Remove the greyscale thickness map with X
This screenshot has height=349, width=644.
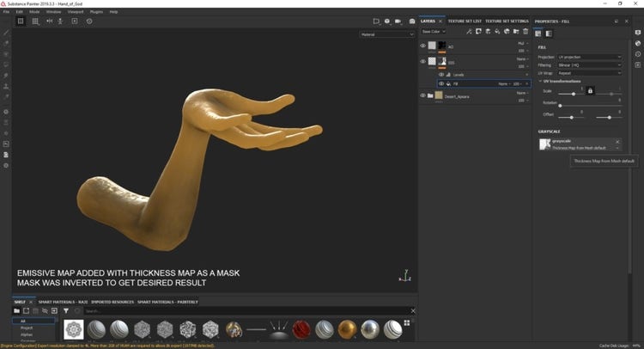tap(617, 141)
